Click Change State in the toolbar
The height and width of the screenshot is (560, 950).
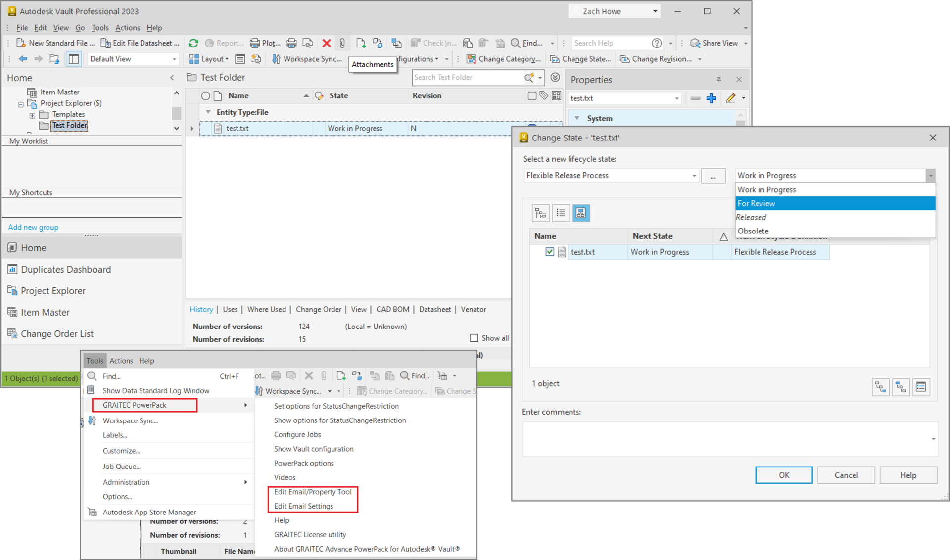[x=580, y=59]
